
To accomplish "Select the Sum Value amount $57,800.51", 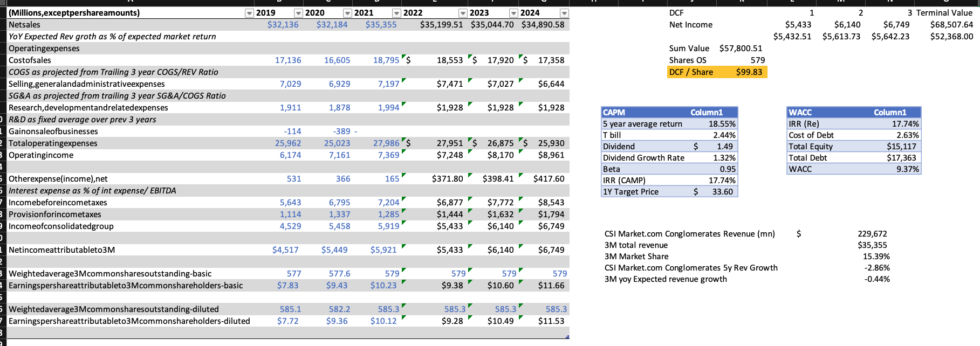I will pos(741,49).
